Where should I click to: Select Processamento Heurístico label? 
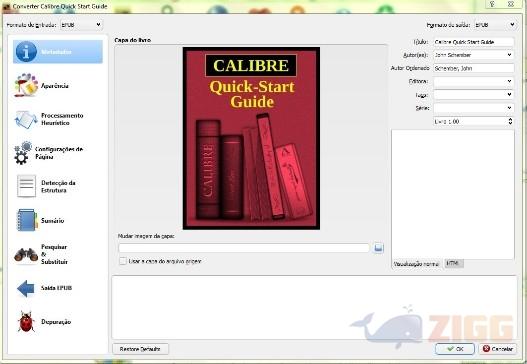tap(62, 119)
